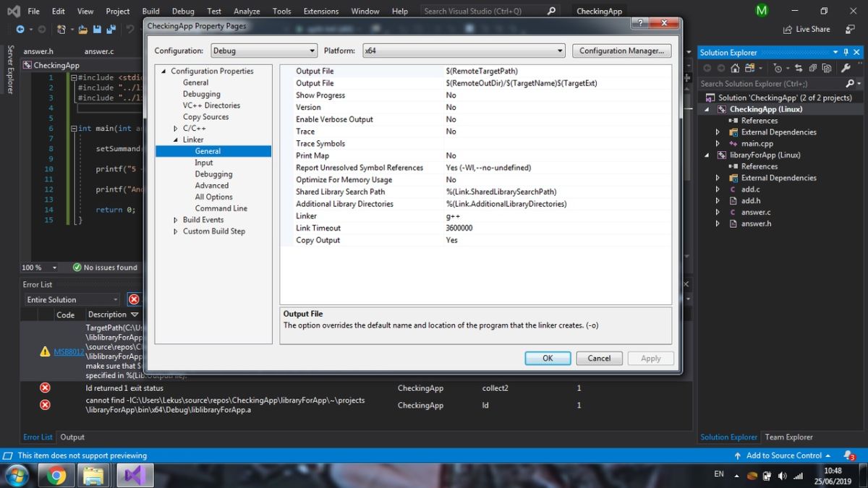Click the Quick Launch search magnifier icon
This screenshot has height=488, width=868.
552,11
